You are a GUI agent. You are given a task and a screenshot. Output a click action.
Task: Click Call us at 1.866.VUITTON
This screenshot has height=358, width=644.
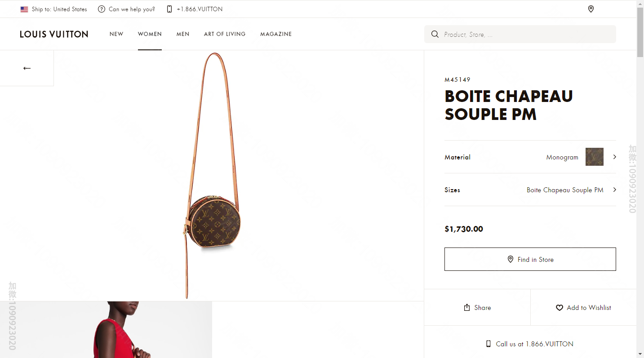(530, 344)
